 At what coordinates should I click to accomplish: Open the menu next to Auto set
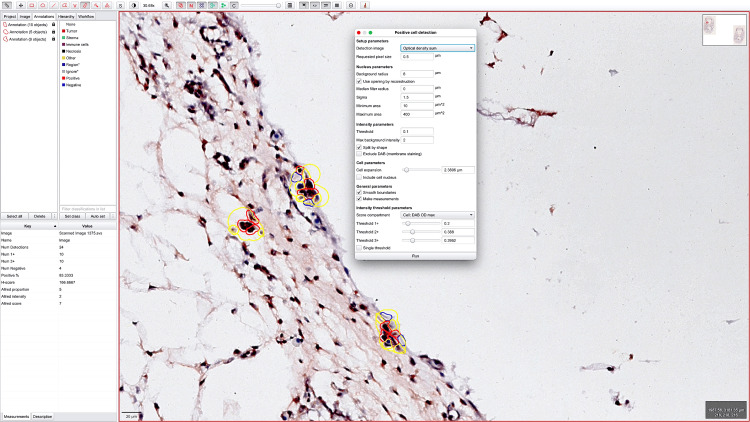(x=113, y=216)
